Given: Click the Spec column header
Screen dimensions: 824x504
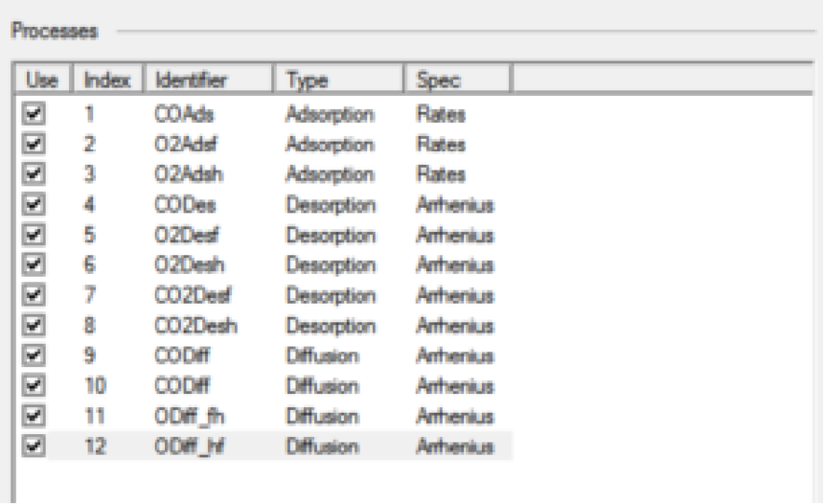Looking at the screenshot, I should 457,79.
